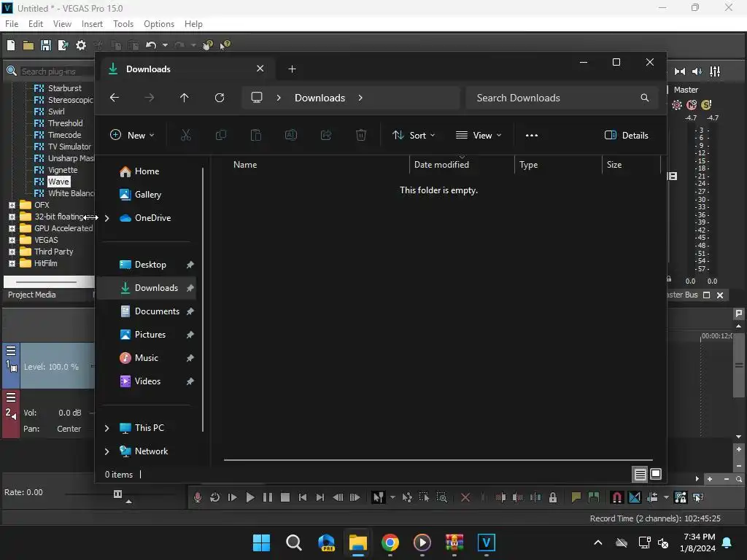Click the Paste icon in Explorer toolbar
This screenshot has width=747, height=560.
[256, 135]
